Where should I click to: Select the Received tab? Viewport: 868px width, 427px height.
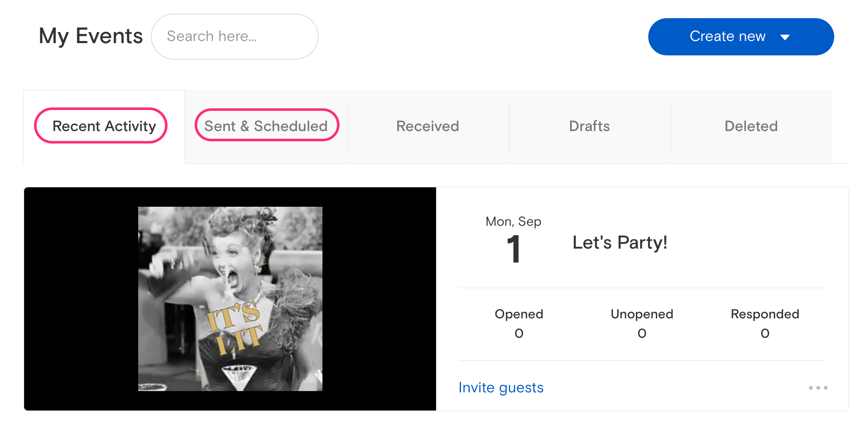[428, 126]
